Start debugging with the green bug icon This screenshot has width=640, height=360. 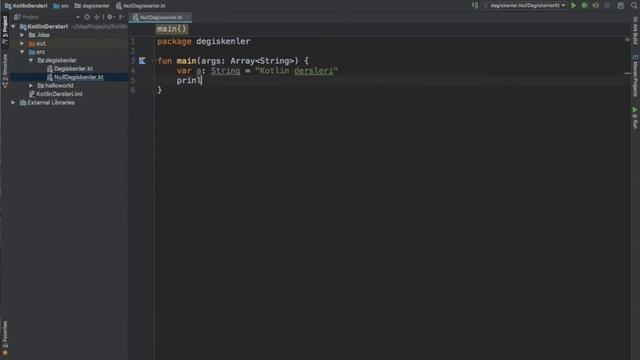(x=584, y=6)
